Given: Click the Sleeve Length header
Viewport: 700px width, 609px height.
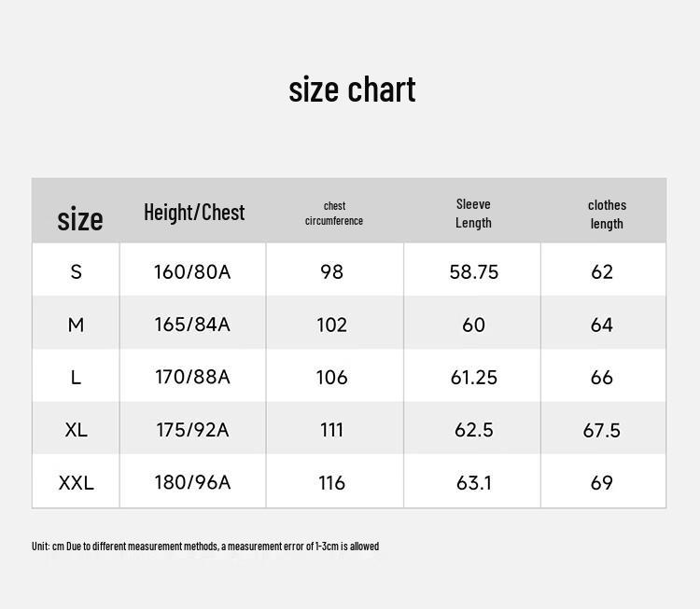Looking at the screenshot, I should click(473, 214).
